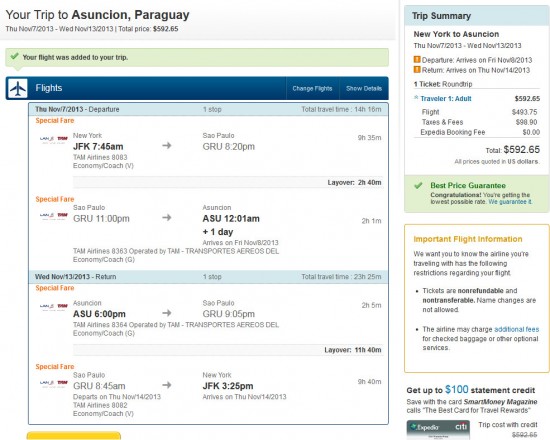Image resolution: width=550 pixels, height=440 pixels.
Task: Click the yellow button below the flights box
Action: [74, 436]
